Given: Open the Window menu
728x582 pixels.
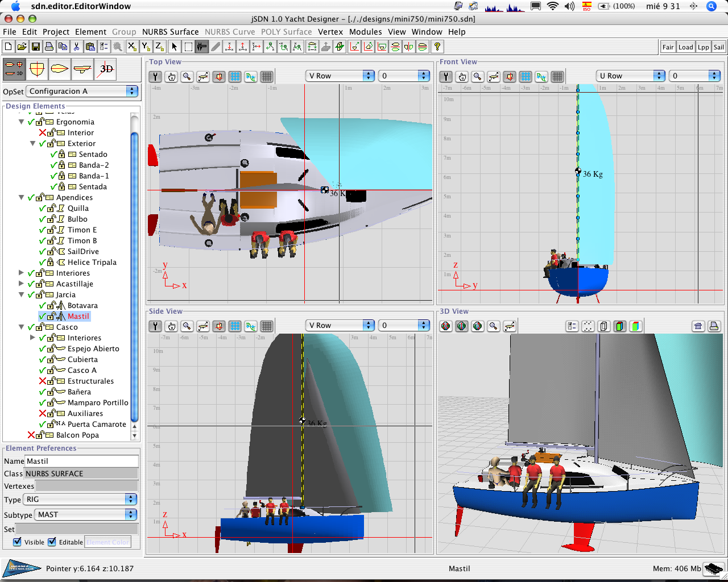Looking at the screenshot, I should (427, 32).
